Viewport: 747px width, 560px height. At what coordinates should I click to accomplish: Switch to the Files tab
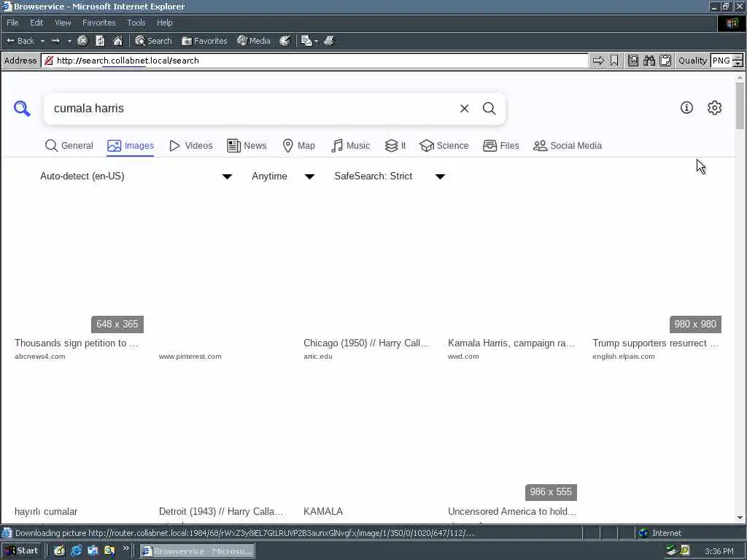point(500,146)
